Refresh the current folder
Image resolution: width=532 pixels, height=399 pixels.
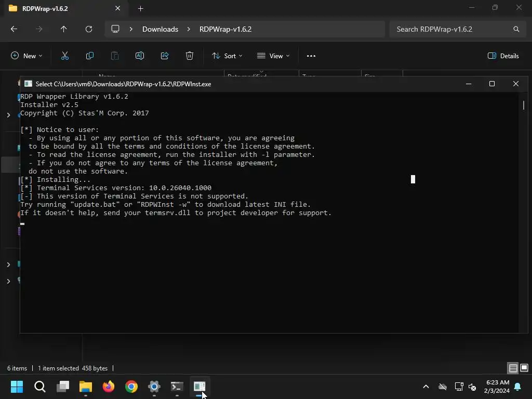(89, 29)
